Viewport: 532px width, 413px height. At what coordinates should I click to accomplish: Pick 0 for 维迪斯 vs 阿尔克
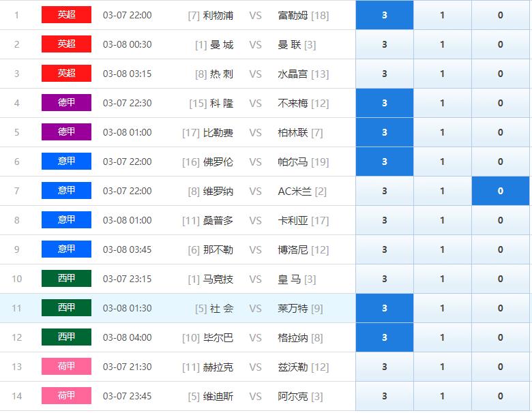click(501, 396)
